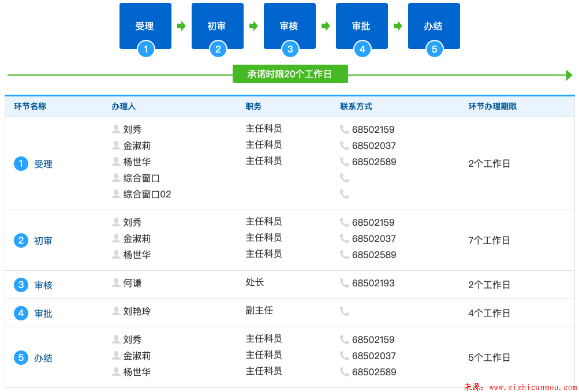Click the numbered circle 1 beside 受理 row
Viewport: 579px width, 392px height.
(21, 164)
